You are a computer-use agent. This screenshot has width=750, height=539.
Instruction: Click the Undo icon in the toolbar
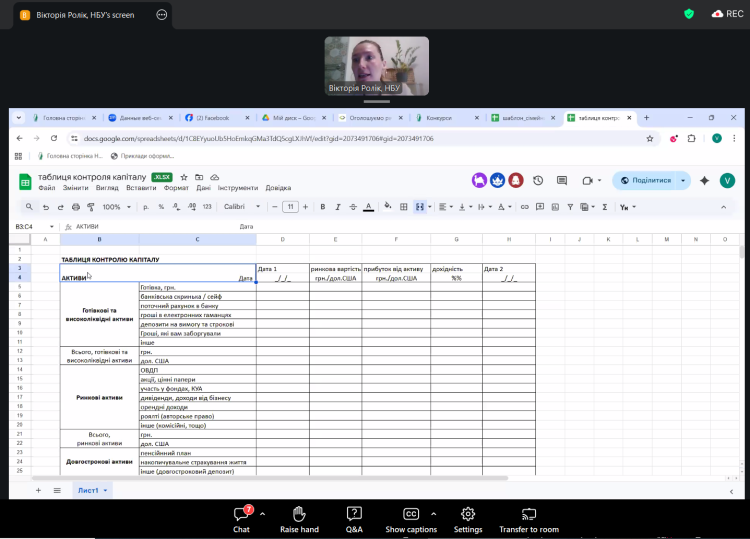pos(45,207)
